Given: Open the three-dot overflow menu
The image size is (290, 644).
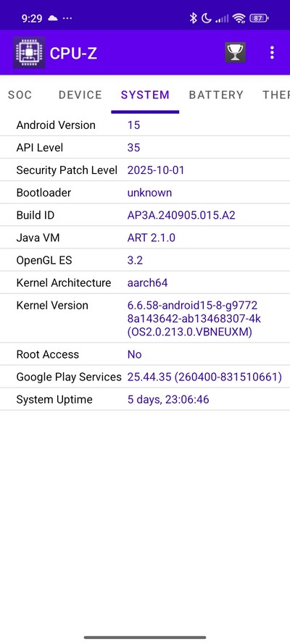Looking at the screenshot, I should pos(272,53).
